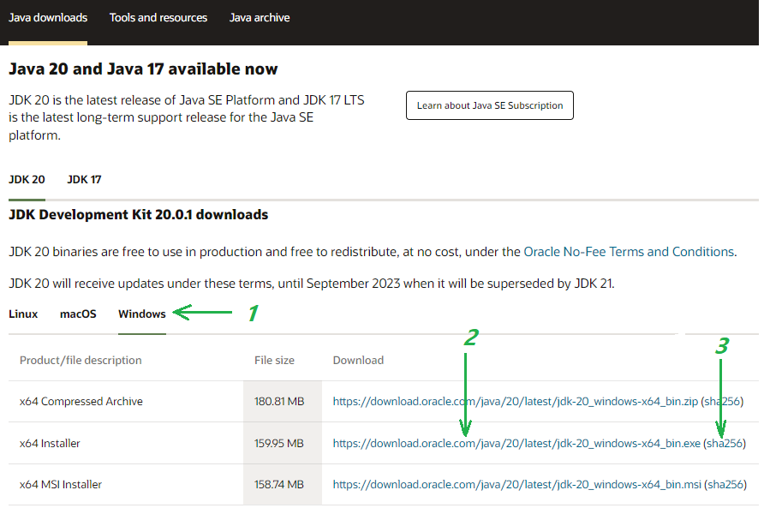This screenshot has height=532, width=770.
Task: Download the jdk-20_windows-x64_bin.msi link
Action: (517, 484)
